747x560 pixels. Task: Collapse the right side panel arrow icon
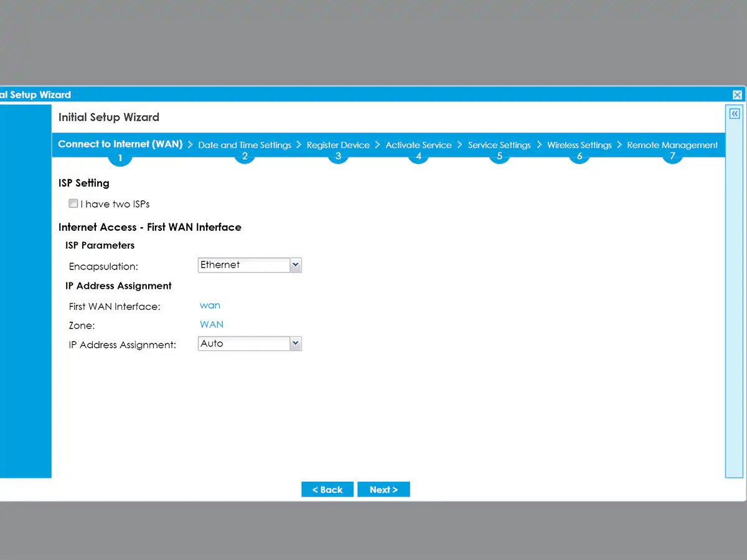coord(735,114)
